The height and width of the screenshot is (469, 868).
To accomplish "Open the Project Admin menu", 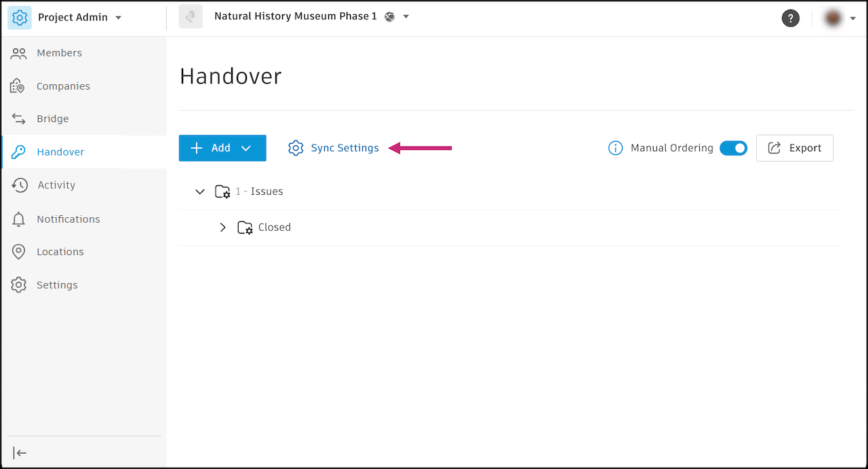I will click(118, 16).
